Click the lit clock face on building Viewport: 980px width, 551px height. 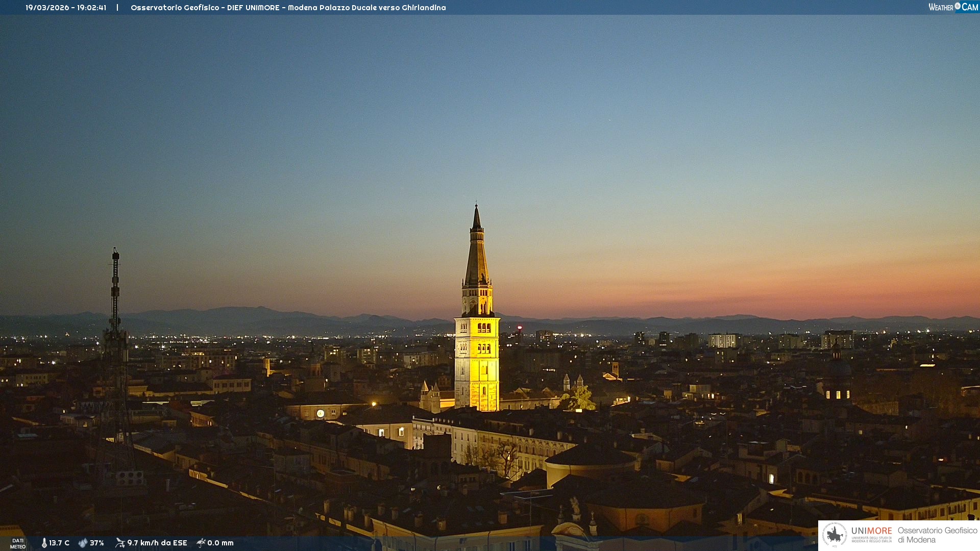tap(321, 414)
